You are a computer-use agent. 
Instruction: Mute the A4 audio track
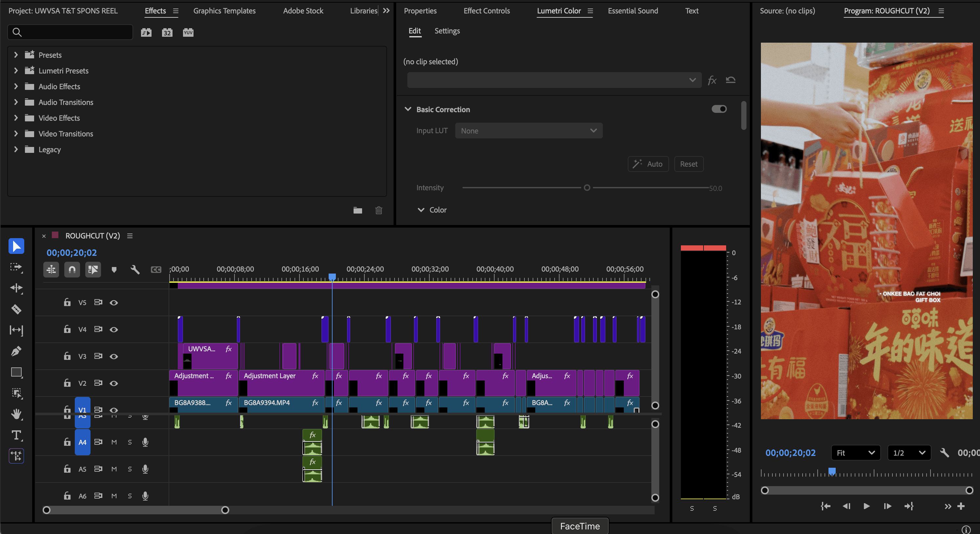[114, 442]
